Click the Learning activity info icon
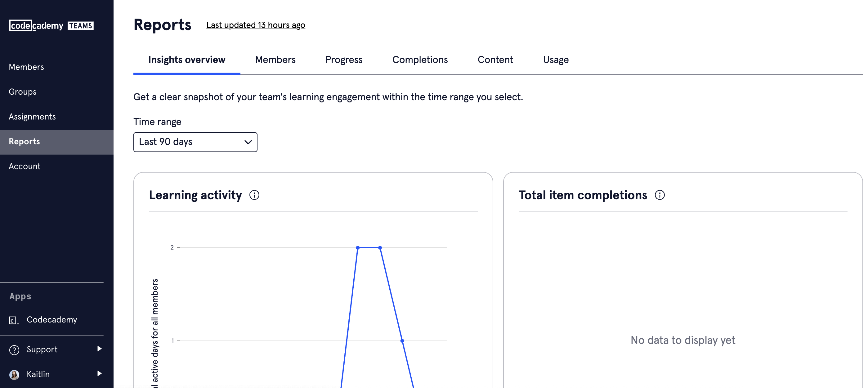Image resolution: width=868 pixels, height=388 pixels. (x=254, y=195)
